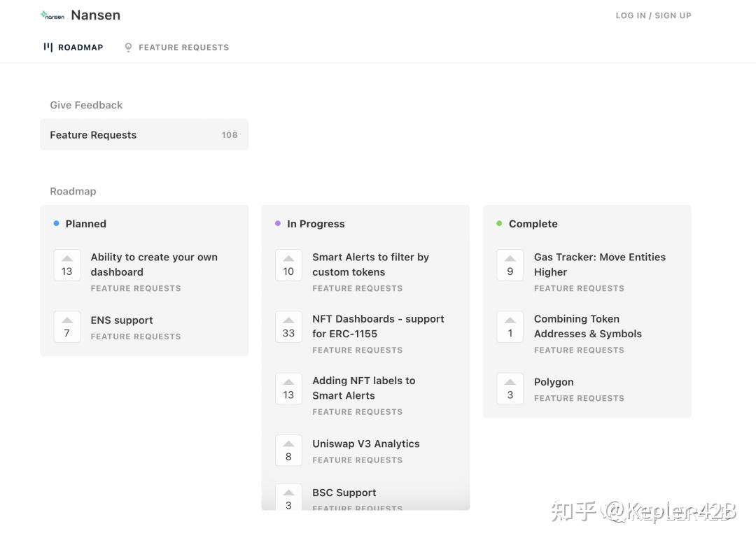756x545 pixels.
Task: Open the Feature Requests board with 108 posts
Action: click(144, 135)
